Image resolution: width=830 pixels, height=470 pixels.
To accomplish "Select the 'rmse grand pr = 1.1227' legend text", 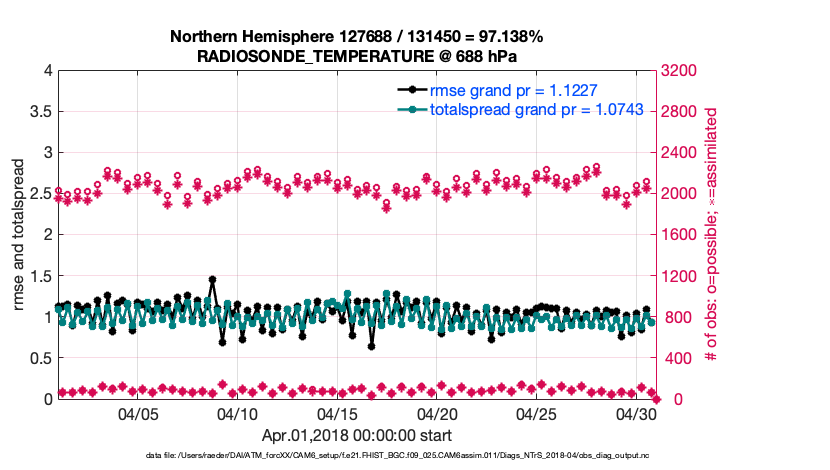I will (513, 91).
